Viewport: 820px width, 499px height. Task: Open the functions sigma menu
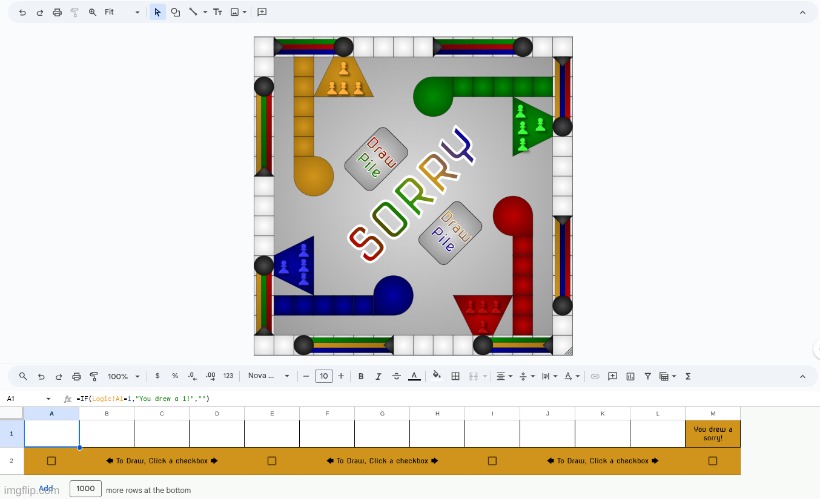pos(688,376)
